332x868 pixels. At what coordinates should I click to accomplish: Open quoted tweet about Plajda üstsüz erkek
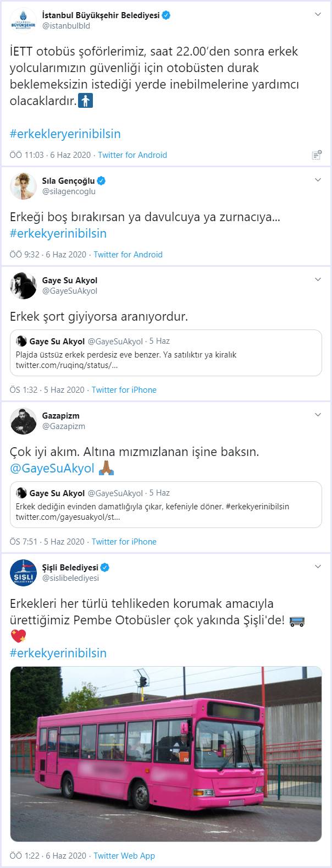coord(165,353)
